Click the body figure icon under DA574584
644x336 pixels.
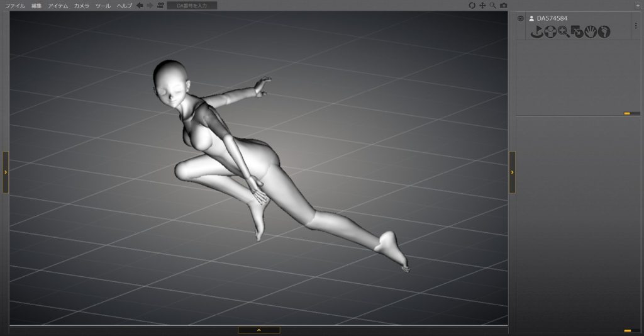(x=550, y=31)
